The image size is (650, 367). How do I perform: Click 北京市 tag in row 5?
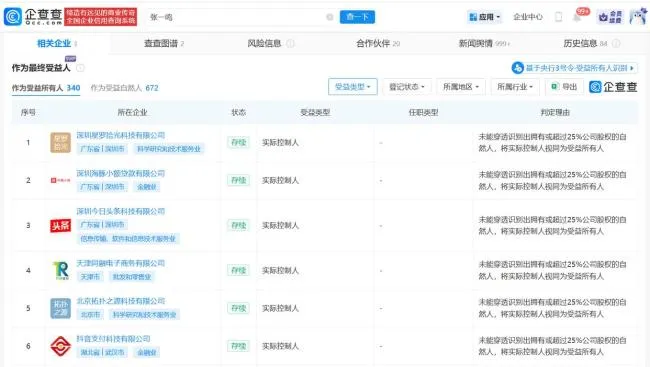[x=90, y=315]
